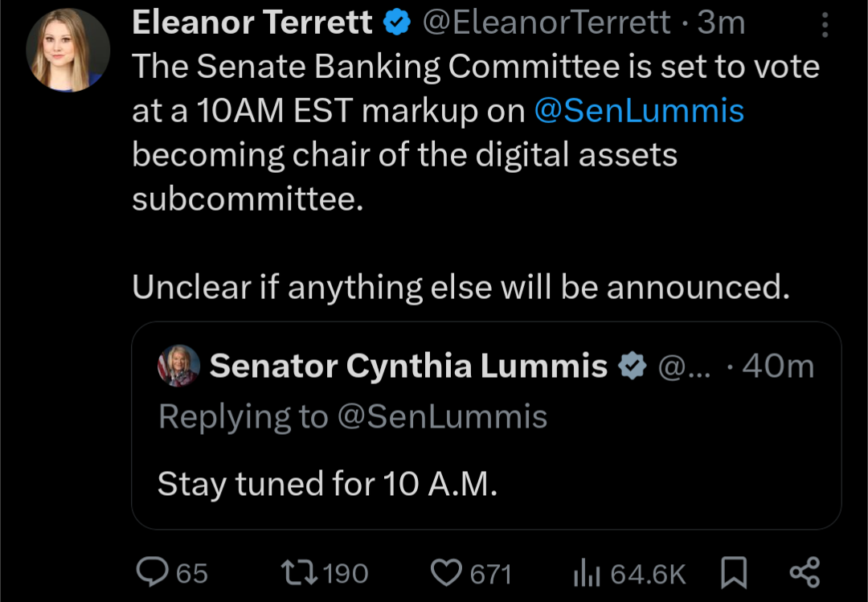868x602 pixels.
Task: Click the 64.6K view count
Action: 648,573
